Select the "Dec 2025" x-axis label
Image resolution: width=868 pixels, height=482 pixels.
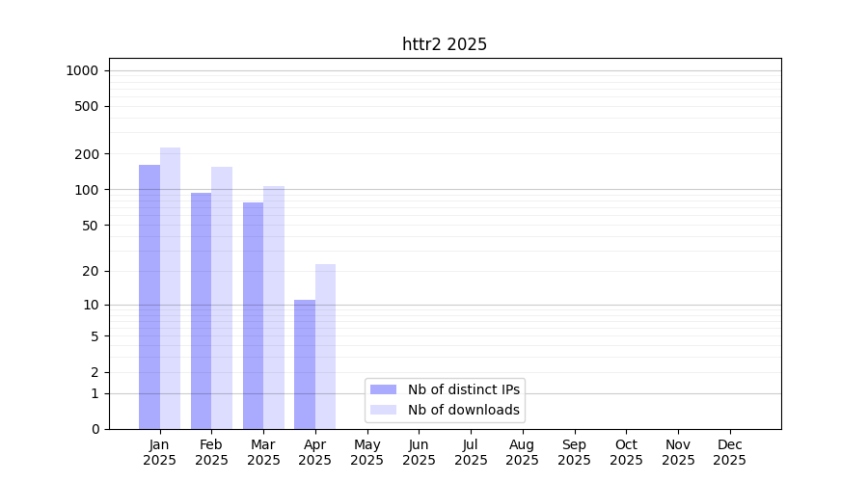[729, 452]
